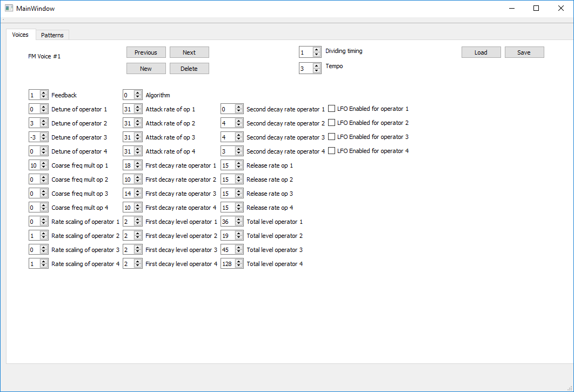Delete the current FM voice
This screenshot has width=574, height=392.
click(x=189, y=69)
